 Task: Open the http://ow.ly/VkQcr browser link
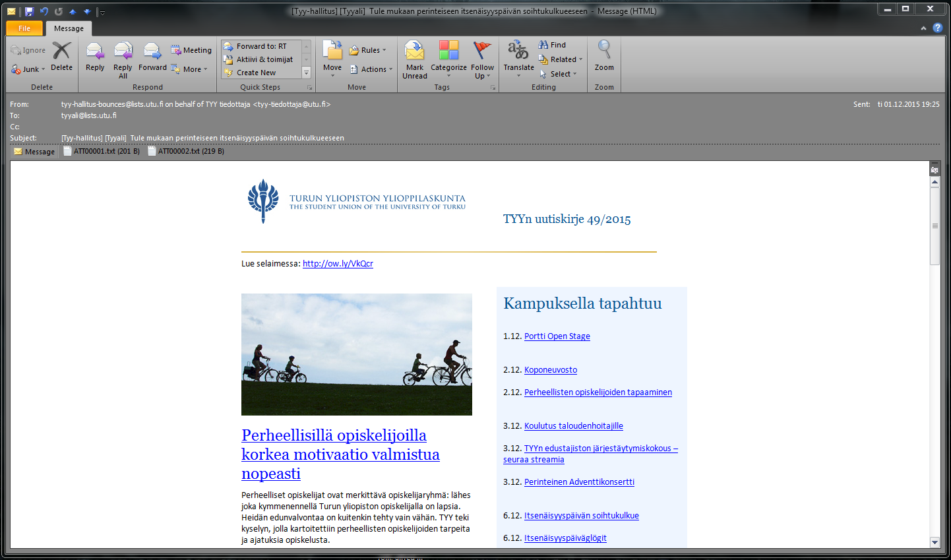338,263
